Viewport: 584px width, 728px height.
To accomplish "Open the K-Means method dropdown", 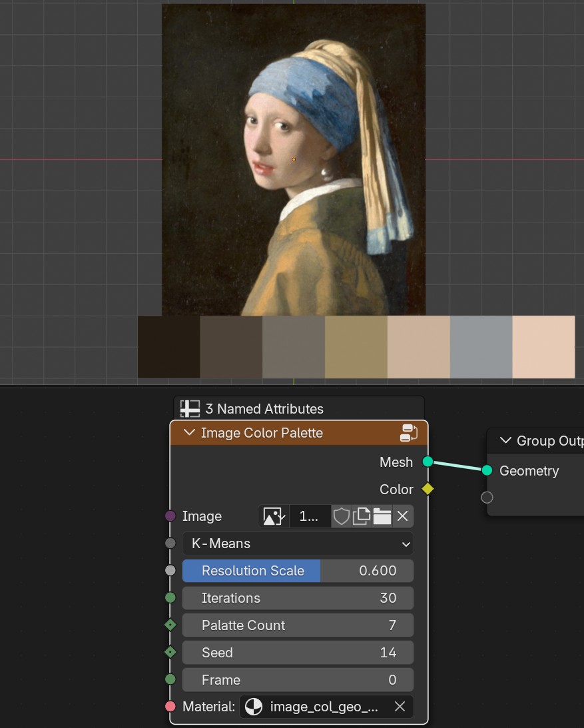I will point(298,544).
